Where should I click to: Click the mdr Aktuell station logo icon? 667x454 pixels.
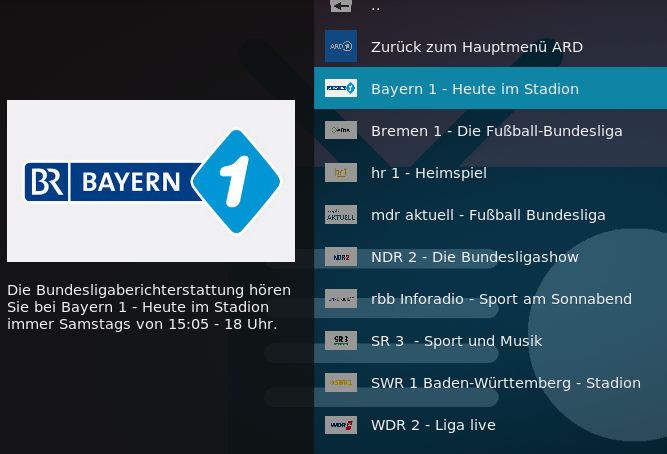[x=341, y=214]
